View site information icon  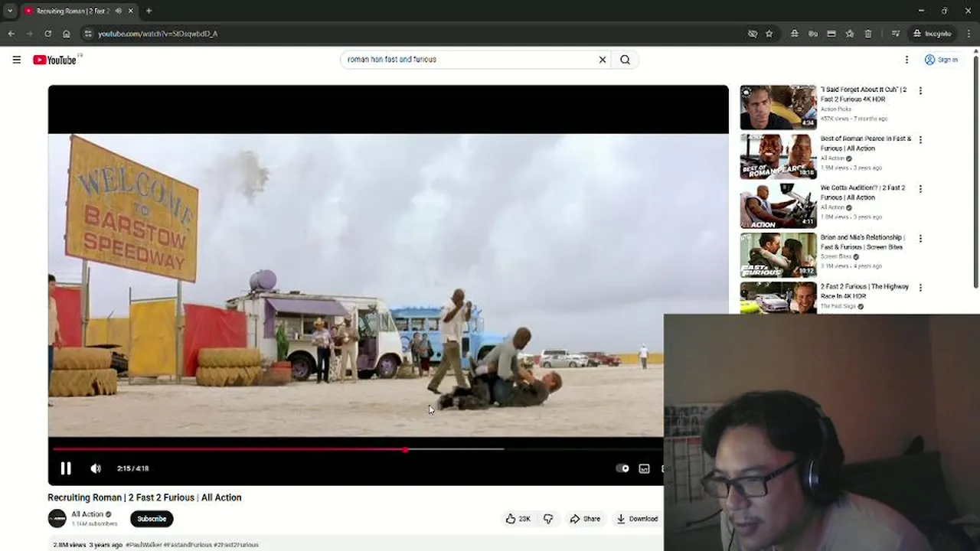pyautogui.click(x=88, y=34)
